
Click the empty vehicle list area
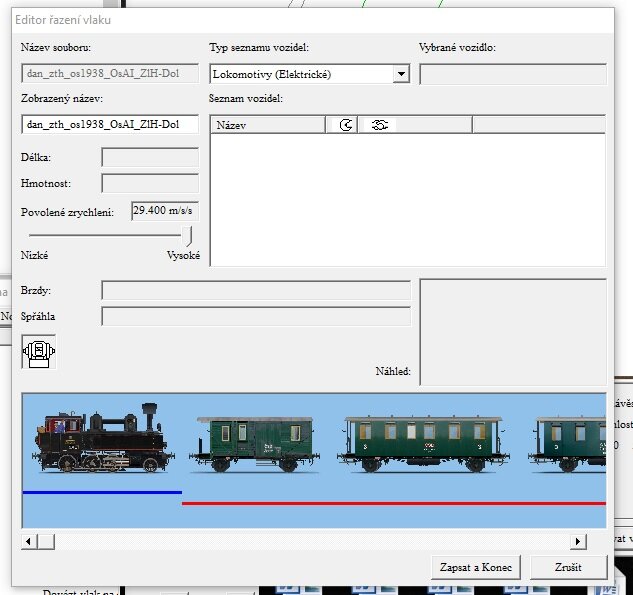[407, 200]
